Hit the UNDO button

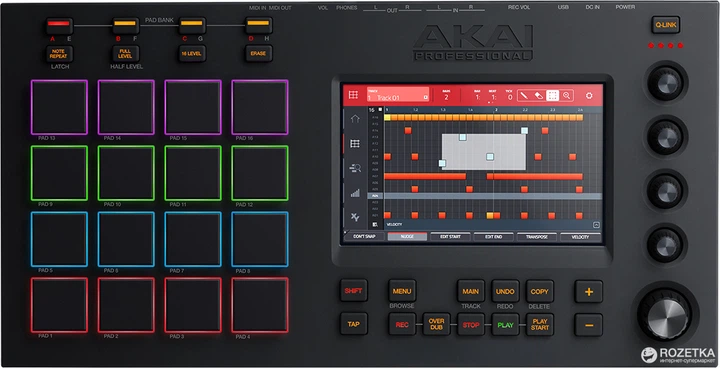point(505,291)
